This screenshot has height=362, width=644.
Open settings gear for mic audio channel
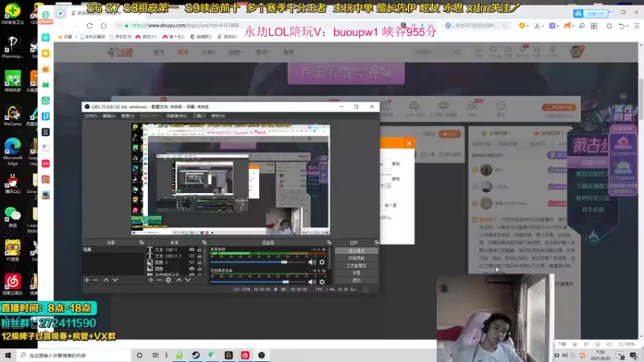click(x=322, y=282)
